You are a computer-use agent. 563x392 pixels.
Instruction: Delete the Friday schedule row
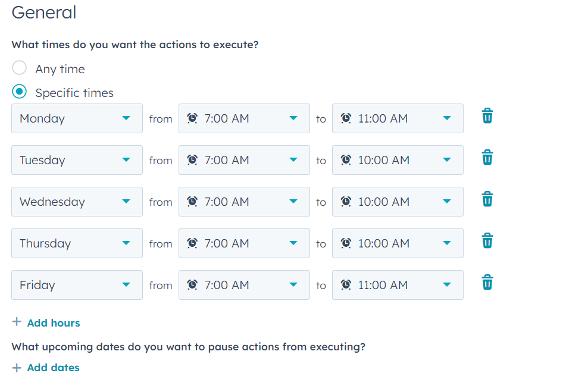click(x=487, y=283)
